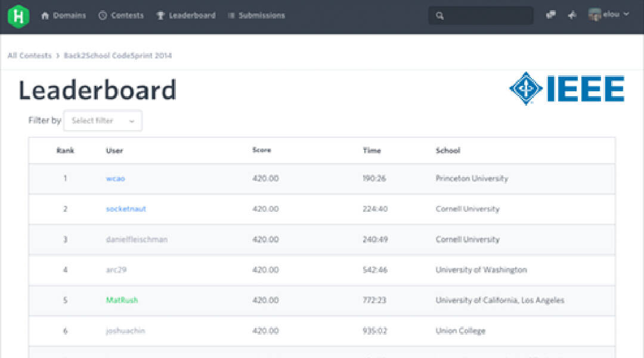Click the Leaderboard page heading
This screenshot has height=358, width=644.
[x=97, y=89]
